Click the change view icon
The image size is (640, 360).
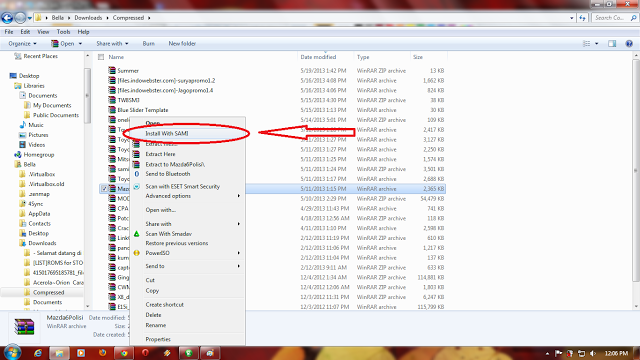click(586, 43)
